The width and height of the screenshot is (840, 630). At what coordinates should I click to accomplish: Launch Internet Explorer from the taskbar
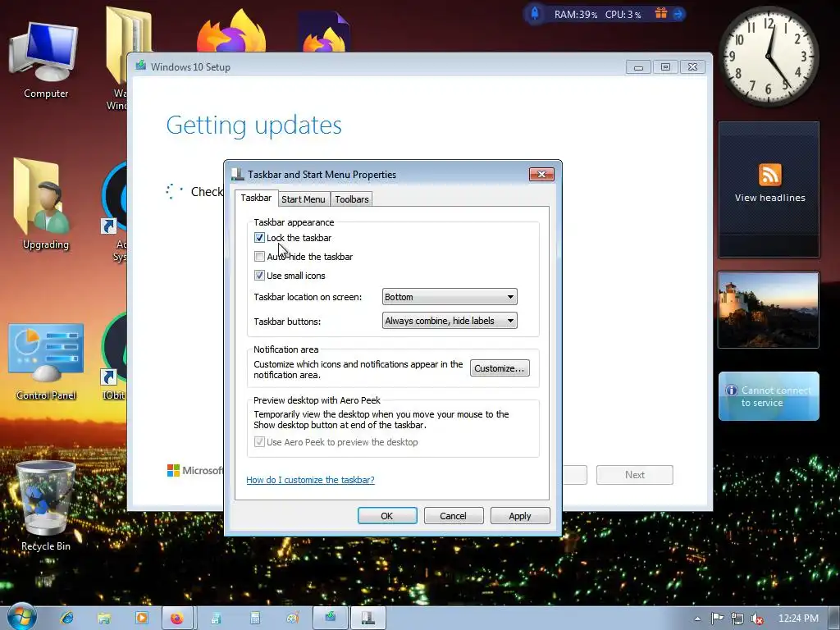coord(67,619)
